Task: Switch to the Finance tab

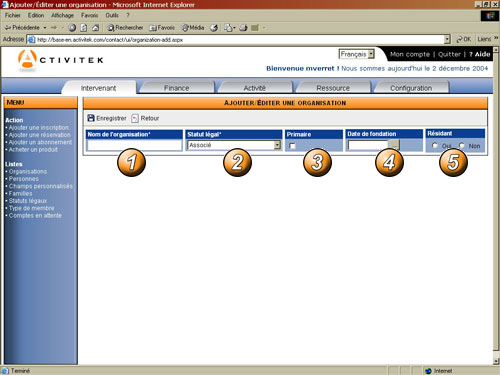Action: 176,88
